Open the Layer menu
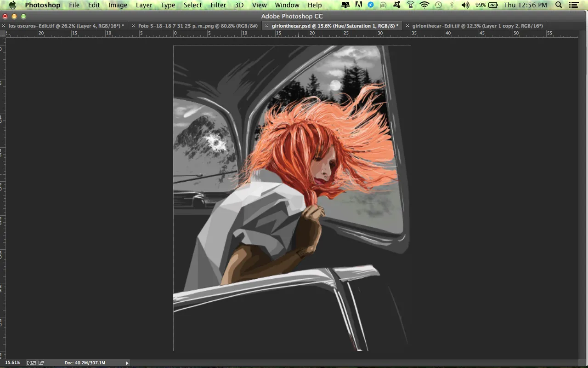This screenshot has width=588, height=368. (x=144, y=5)
